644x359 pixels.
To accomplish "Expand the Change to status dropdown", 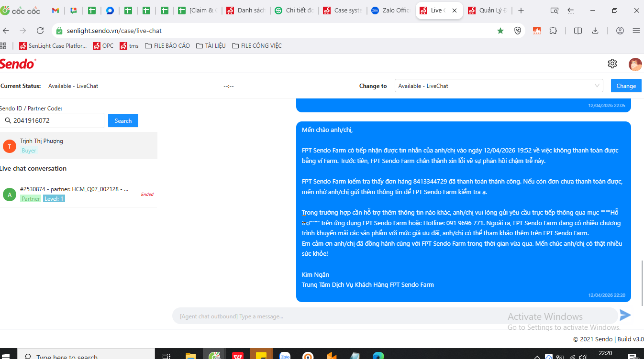I will pos(499,86).
